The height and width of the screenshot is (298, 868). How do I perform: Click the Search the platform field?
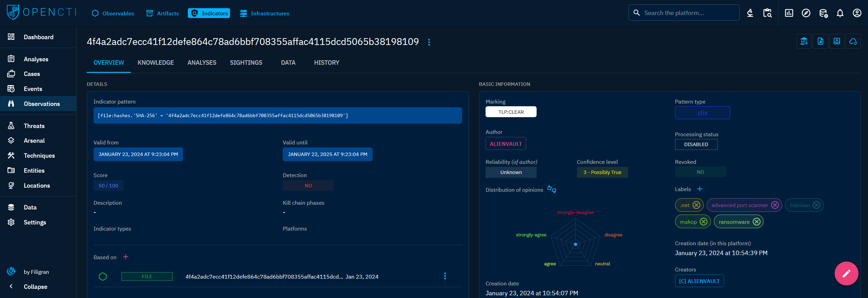pos(687,13)
